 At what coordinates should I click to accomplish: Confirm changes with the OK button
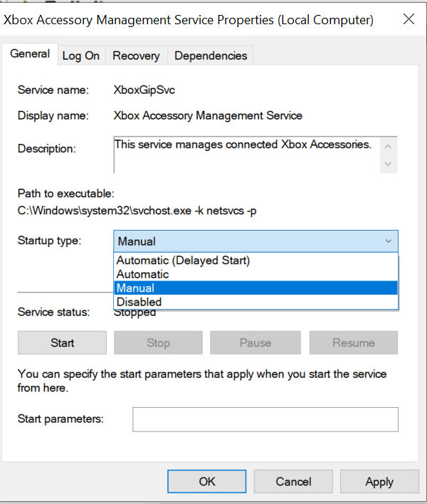[207, 482]
